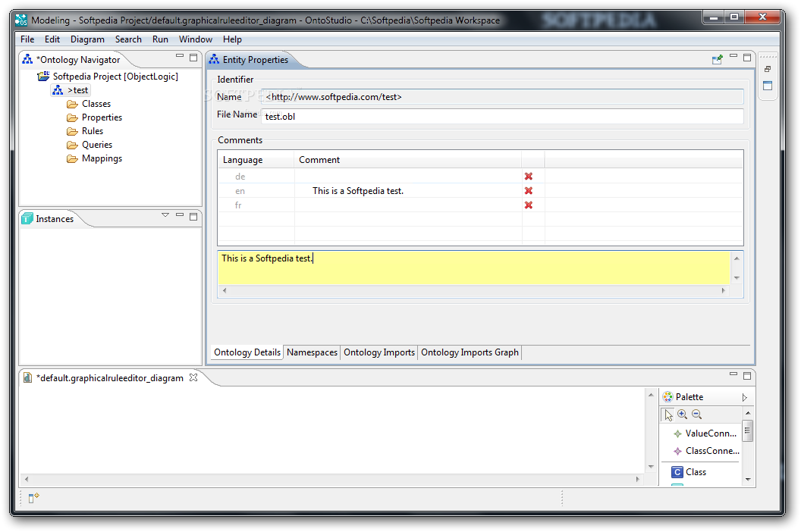Open the Diagram menu
The image size is (801, 532).
[87, 39]
